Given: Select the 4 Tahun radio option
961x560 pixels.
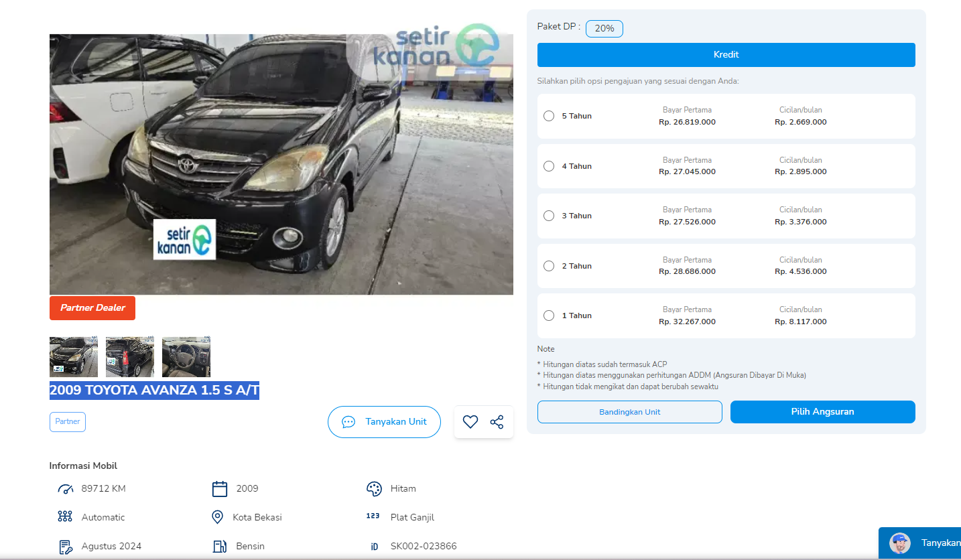Looking at the screenshot, I should (x=549, y=166).
